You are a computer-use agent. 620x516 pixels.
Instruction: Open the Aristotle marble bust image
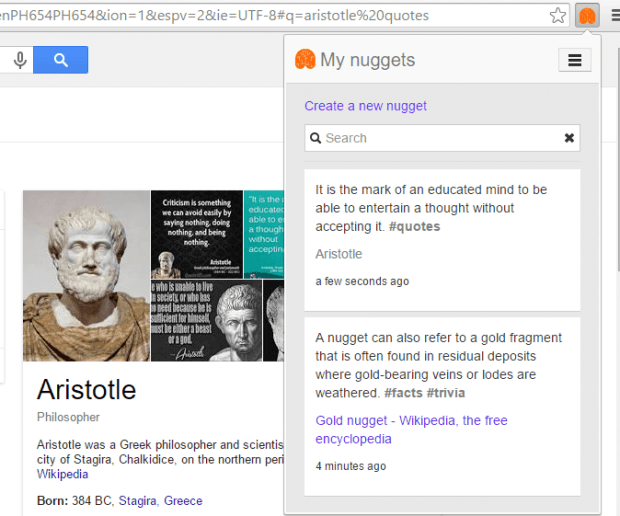(x=86, y=276)
